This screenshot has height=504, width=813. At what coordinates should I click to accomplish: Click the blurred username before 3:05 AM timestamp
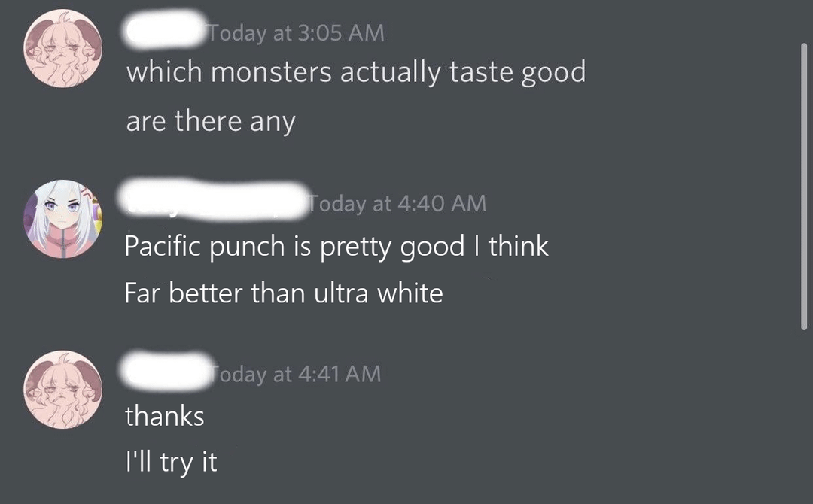pos(165,30)
